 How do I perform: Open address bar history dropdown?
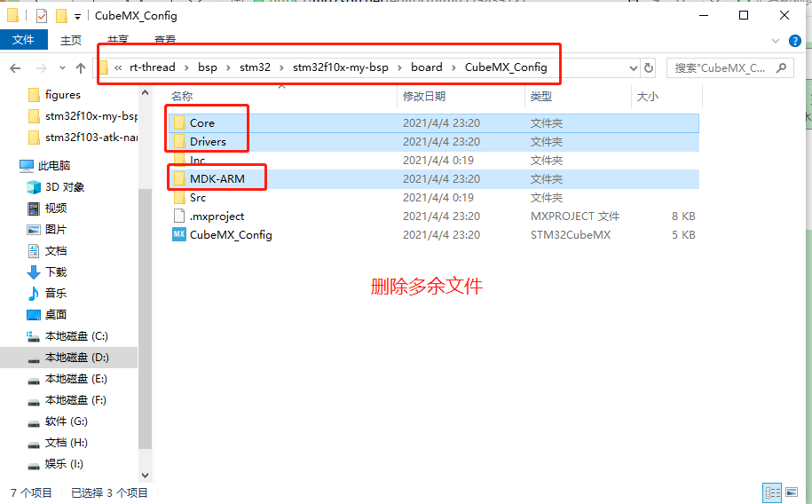[633, 67]
